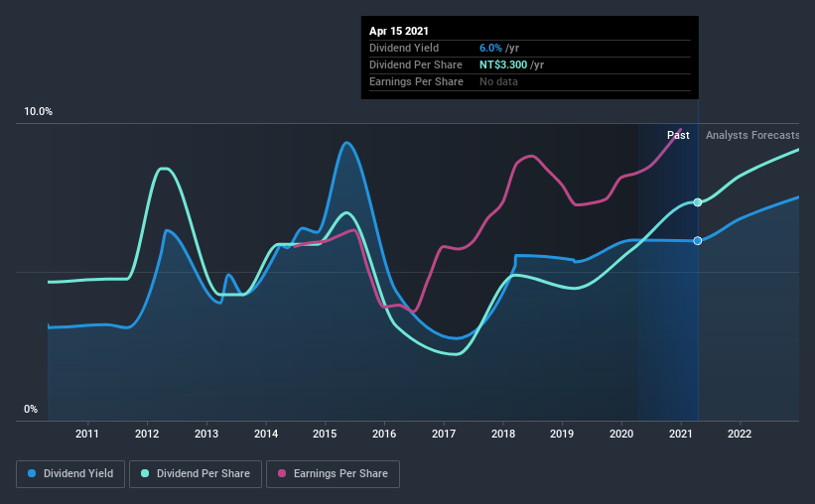This screenshot has height=504, width=815.
Task: Click the blue Dividend Yield legend dot
Action: click(x=32, y=473)
